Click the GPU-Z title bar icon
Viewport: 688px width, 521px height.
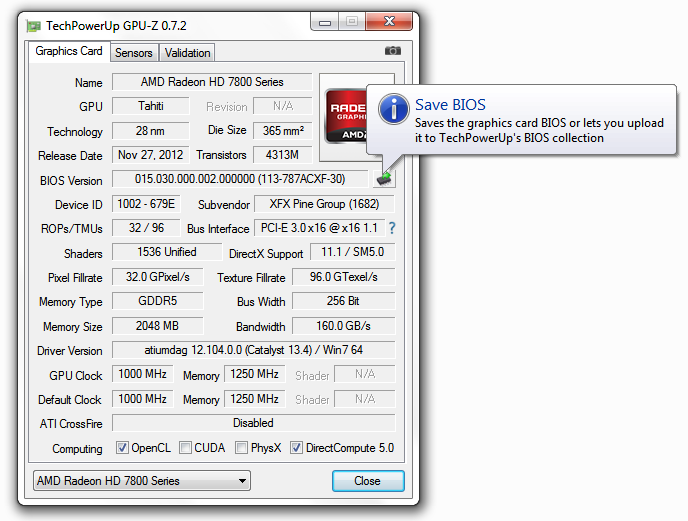coord(33,26)
